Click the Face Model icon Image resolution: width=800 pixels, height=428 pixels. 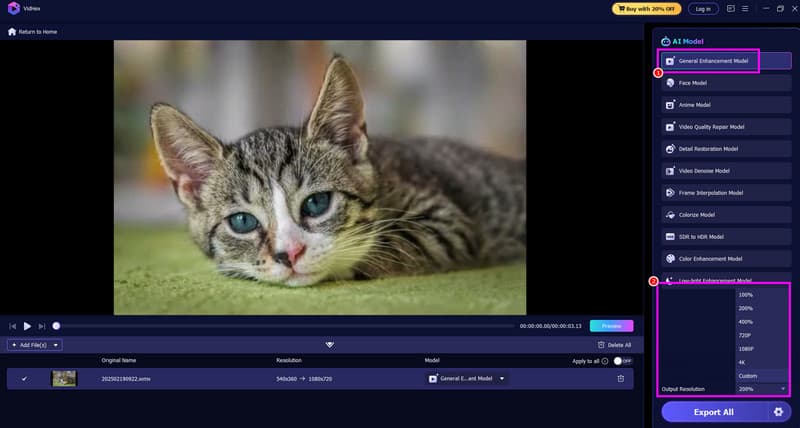(x=670, y=83)
